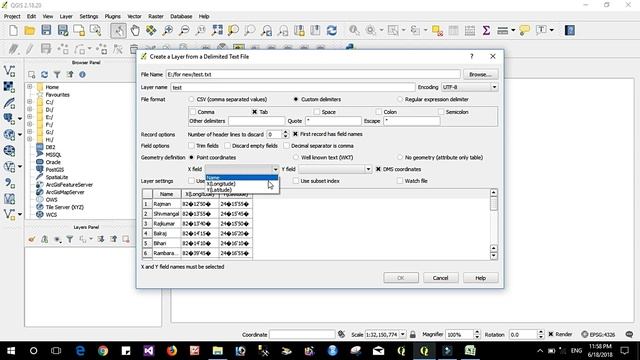Screen dimensions: 640x360
Task: Click the Map Tips speech bubble icon
Action: [524, 30]
